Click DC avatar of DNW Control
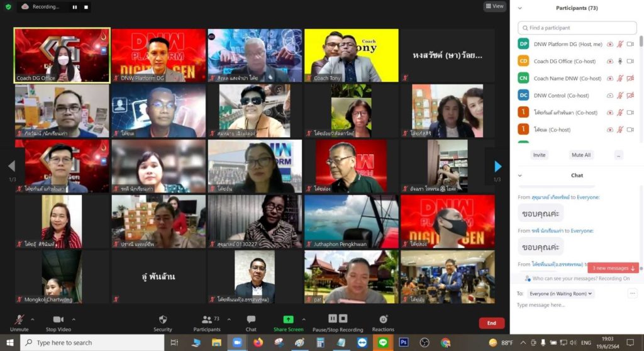Viewport: 644px width, 351px height. point(523,96)
